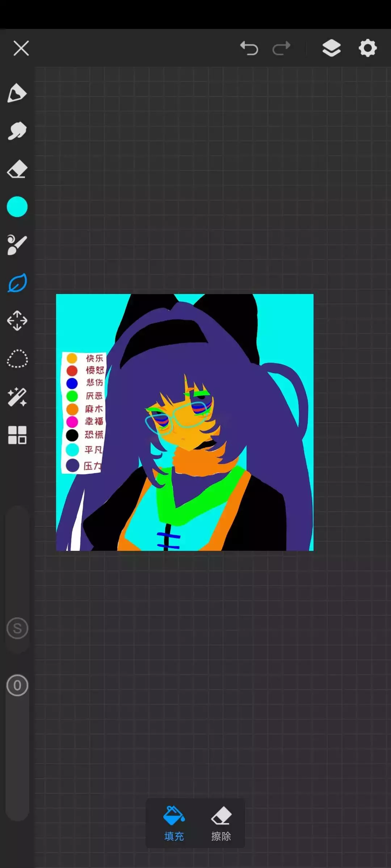Click the 0 opacity slider handle
This screenshot has height=868, width=391.
(x=17, y=685)
